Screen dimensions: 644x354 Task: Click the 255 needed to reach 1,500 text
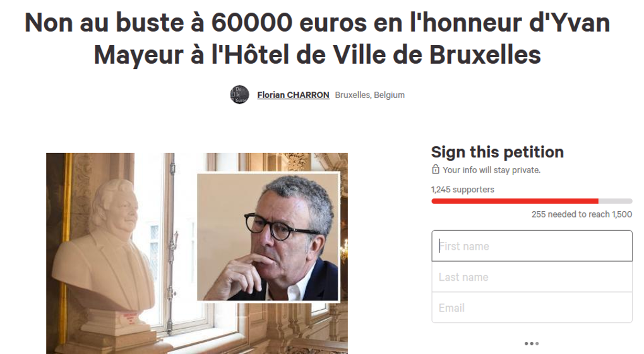coord(581,214)
